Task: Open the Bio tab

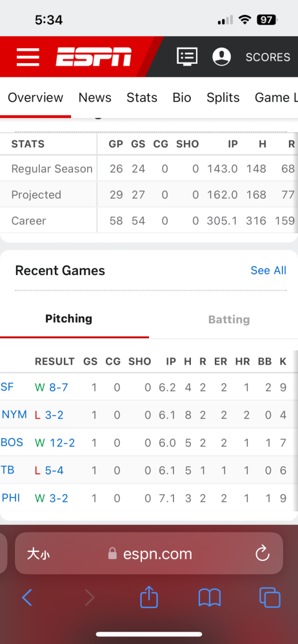Action: pos(181,97)
